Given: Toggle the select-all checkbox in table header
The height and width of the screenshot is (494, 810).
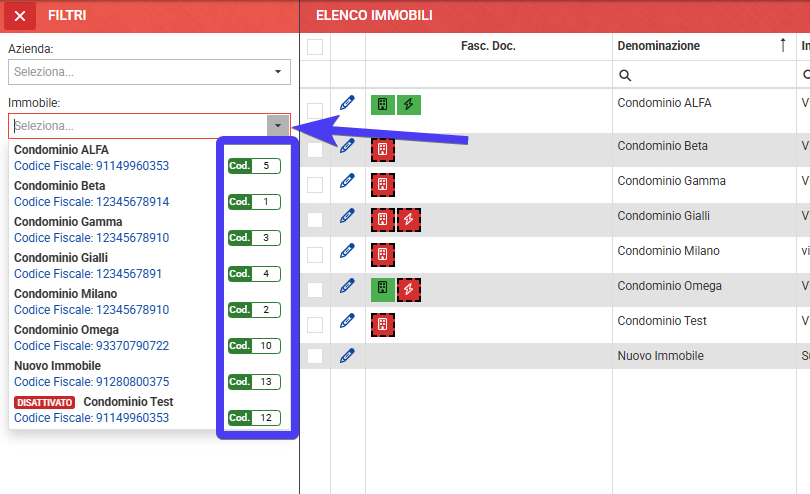Looking at the screenshot, I should (315, 47).
